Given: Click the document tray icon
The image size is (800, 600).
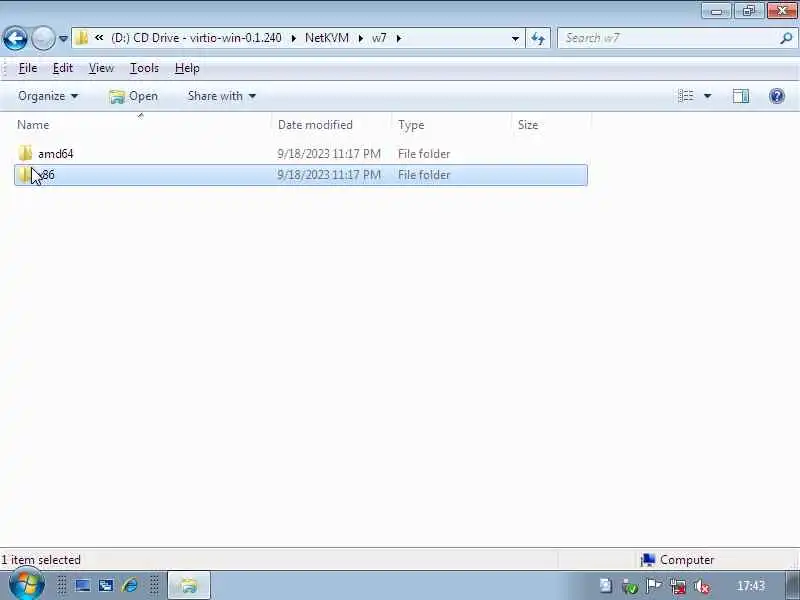Looking at the screenshot, I should pos(606,586).
